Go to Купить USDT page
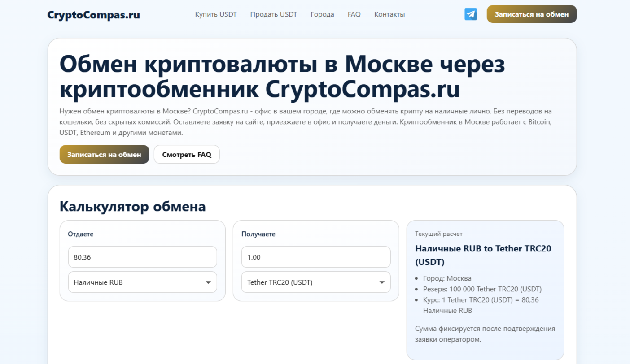This screenshot has height=364, width=630. [x=216, y=14]
